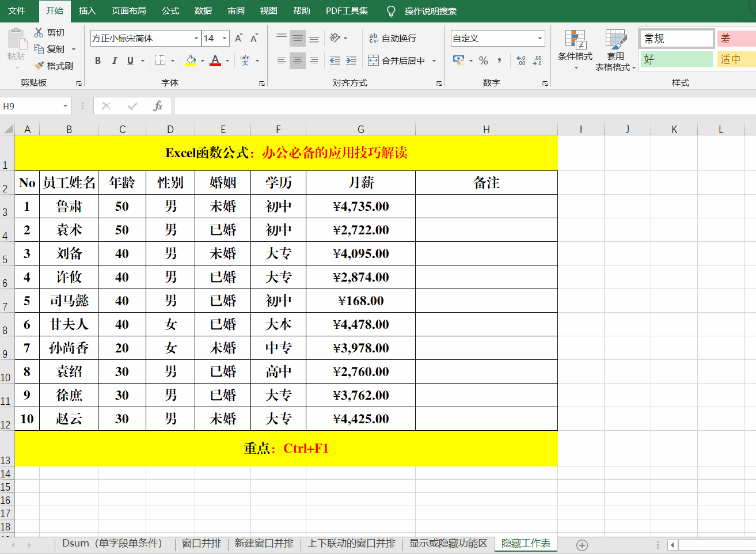Screen dimensions: 756x554
Task: Cut selection with the 剪切 scissors button
Action: point(50,33)
